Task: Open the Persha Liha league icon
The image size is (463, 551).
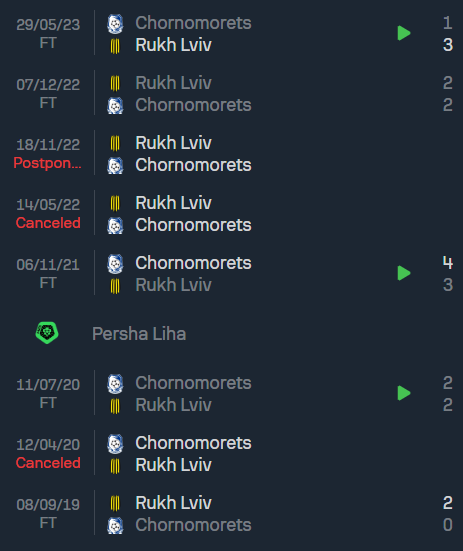Action: 47,333
